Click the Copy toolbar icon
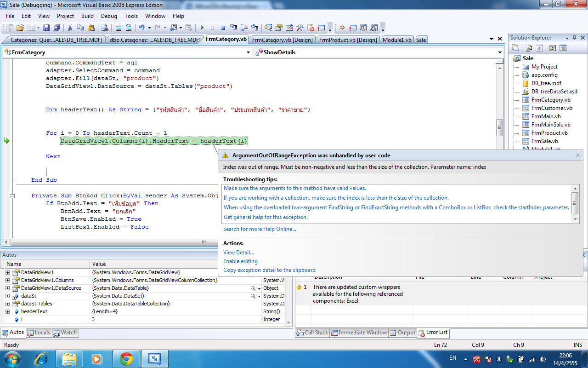The width and height of the screenshot is (588, 368). coord(80,28)
